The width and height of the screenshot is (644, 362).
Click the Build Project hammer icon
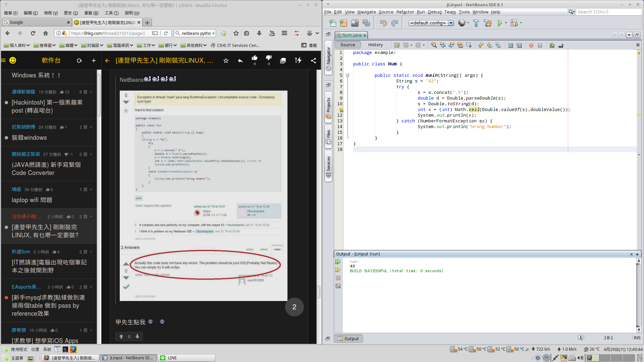476,23
